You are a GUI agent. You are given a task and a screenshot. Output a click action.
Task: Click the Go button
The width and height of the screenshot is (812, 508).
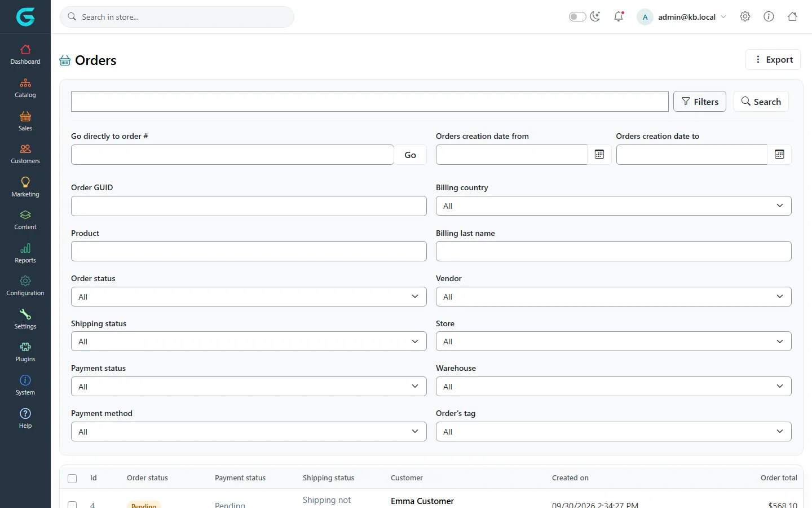point(410,155)
